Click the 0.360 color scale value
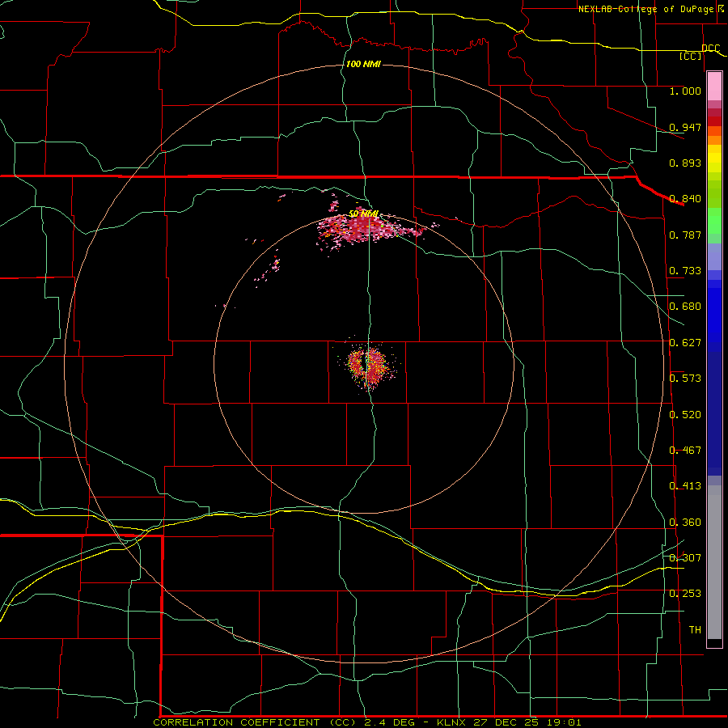Viewport: 728px width, 728px height. pos(685,523)
